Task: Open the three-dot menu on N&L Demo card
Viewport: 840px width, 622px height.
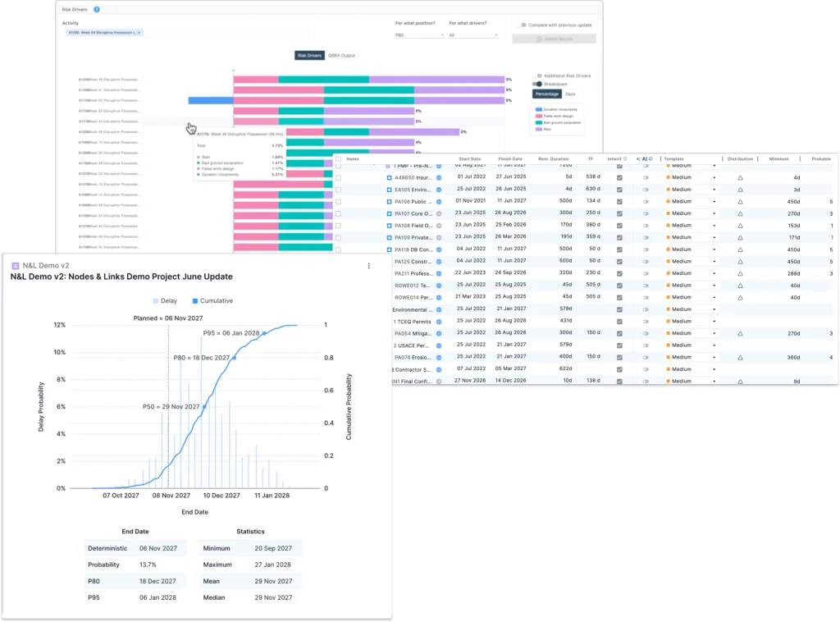Action: (369, 266)
